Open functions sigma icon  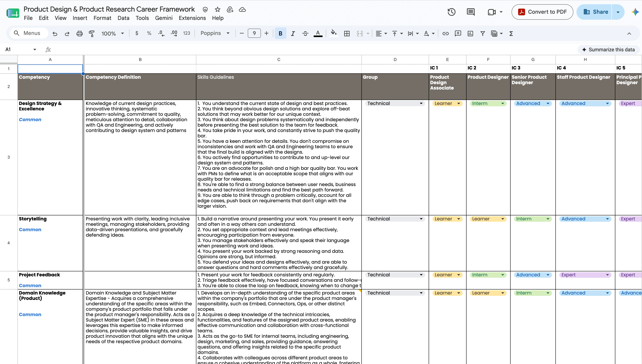[x=511, y=34]
